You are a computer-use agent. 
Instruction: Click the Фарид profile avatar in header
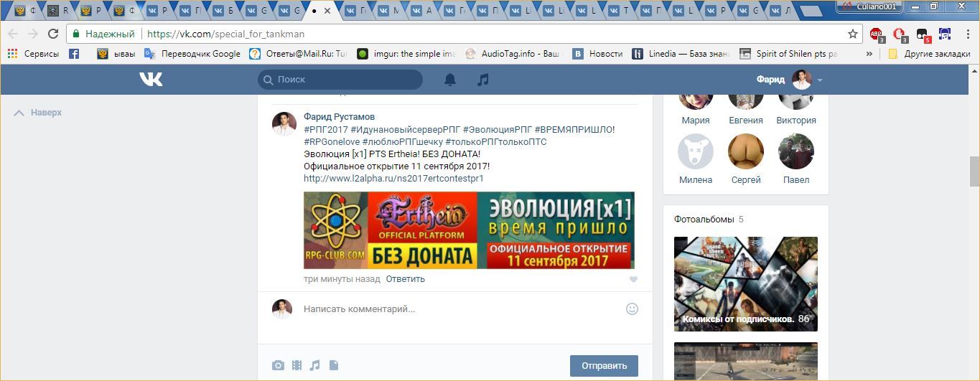tap(801, 80)
